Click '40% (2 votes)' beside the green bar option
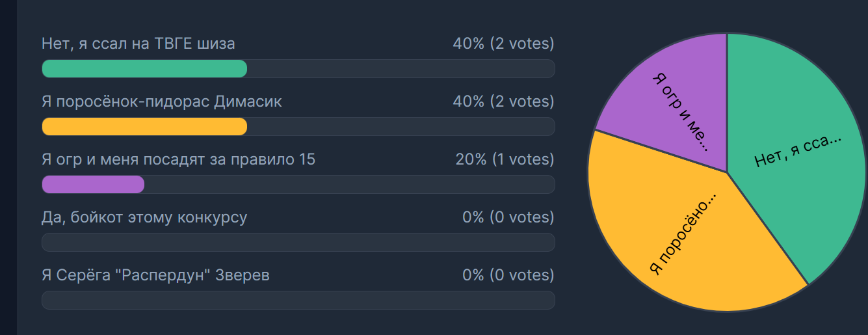 (x=503, y=44)
